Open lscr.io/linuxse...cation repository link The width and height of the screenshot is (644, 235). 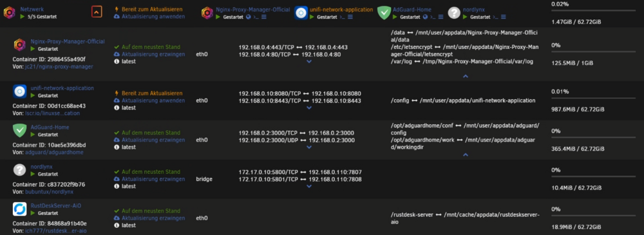[52, 113]
